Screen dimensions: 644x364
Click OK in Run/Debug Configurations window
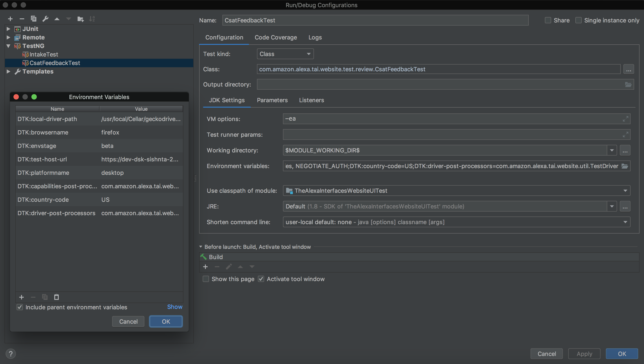click(x=622, y=354)
